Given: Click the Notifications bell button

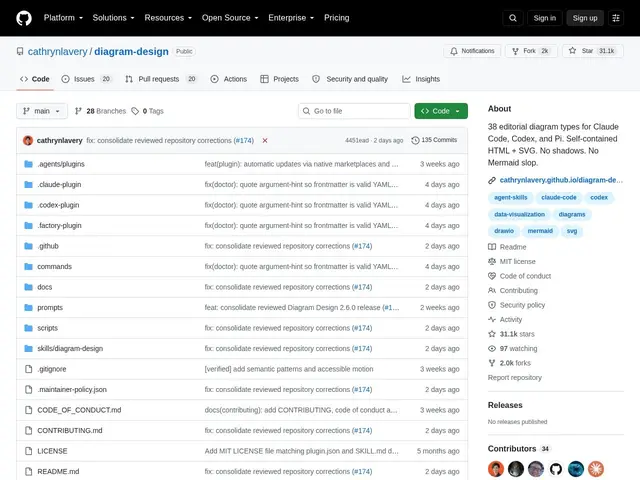Looking at the screenshot, I should pyautogui.click(x=472, y=51).
